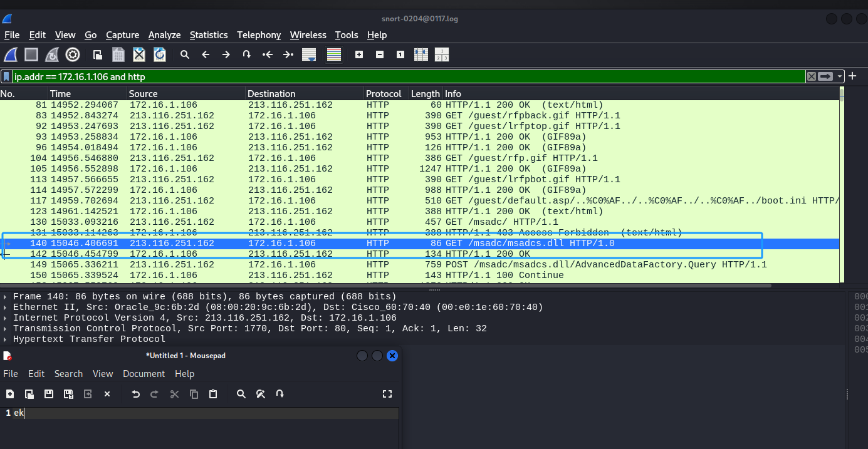Expand Transmission Control Protocol section

(6, 329)
